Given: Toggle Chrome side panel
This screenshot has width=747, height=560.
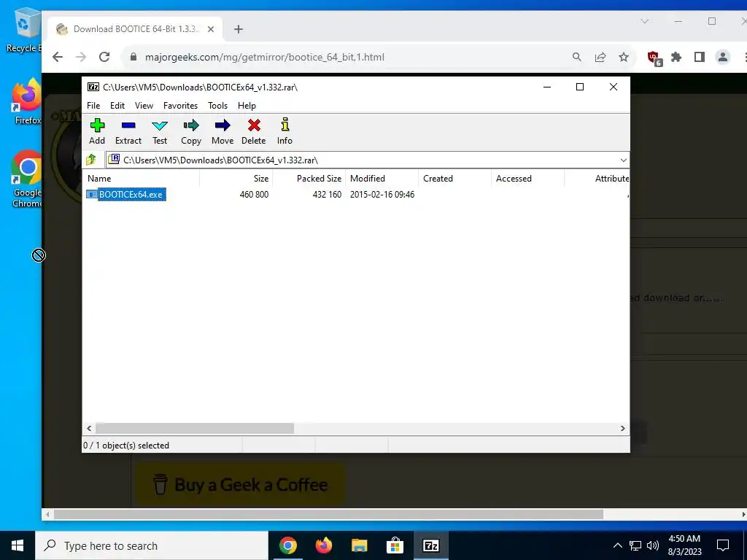Looking at the screenshot, I should [x=700, y=57].
